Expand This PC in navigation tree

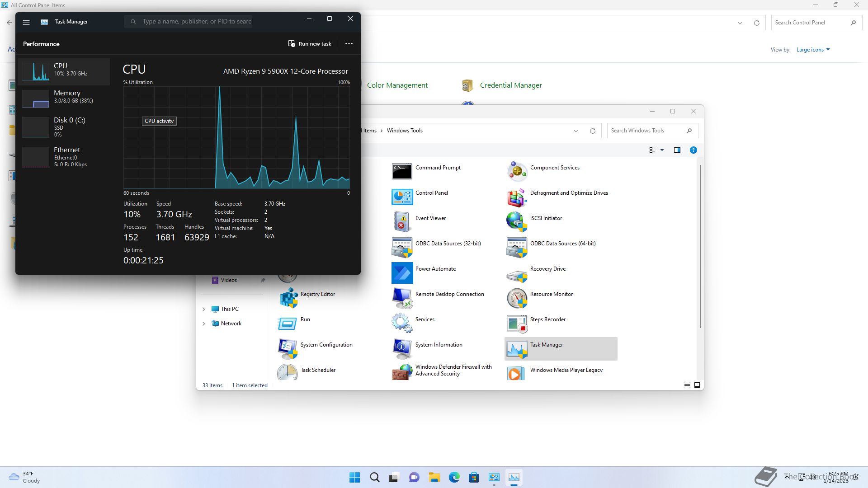pos(203,309)
